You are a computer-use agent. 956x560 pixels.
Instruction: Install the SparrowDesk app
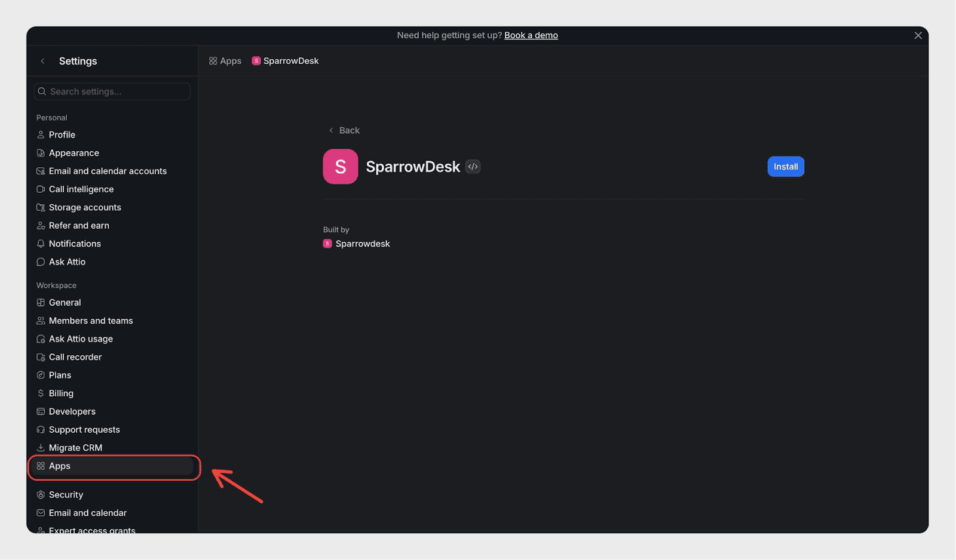coord(785,167)
